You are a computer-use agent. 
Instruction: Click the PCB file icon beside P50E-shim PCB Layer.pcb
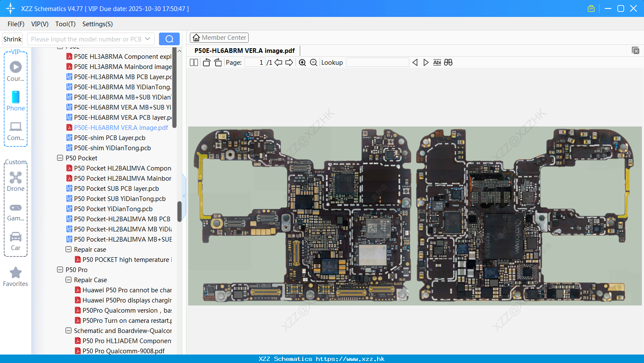click(x=69, y=137)
